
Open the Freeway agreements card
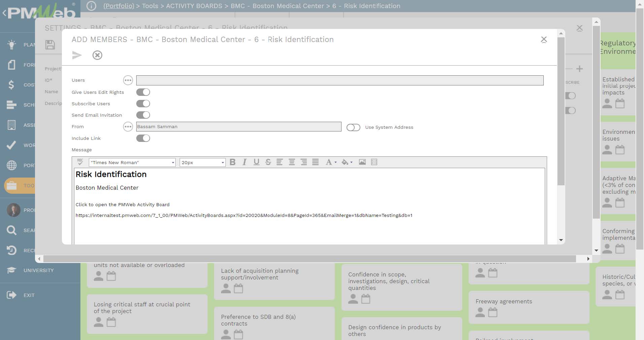529,307
